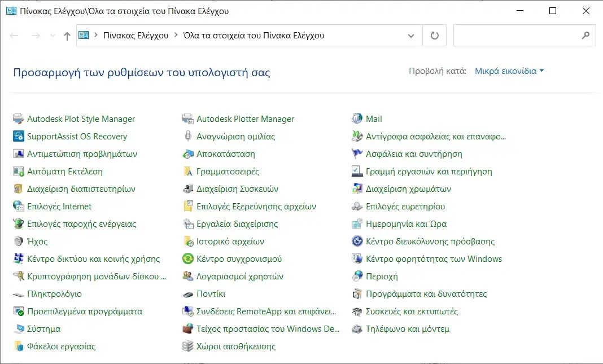Click Κρυπτογράφηση μονάδων δίσκου key icon
603x364 pixels.
(18, 276)
